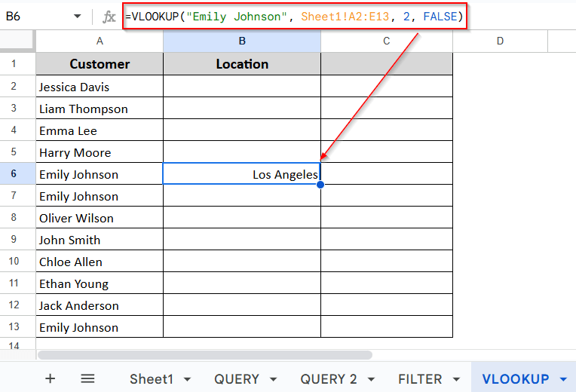This screenshot has height=392, width=576.
Task: Switch to the QUERY 2 tab
Action: (329, 378)
